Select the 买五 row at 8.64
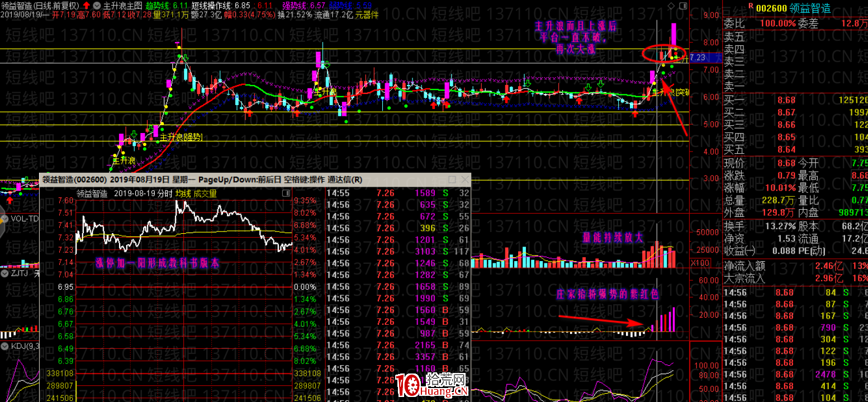Image resolution: width=868 pixels, height=402 pixels. tap(796, 149)
